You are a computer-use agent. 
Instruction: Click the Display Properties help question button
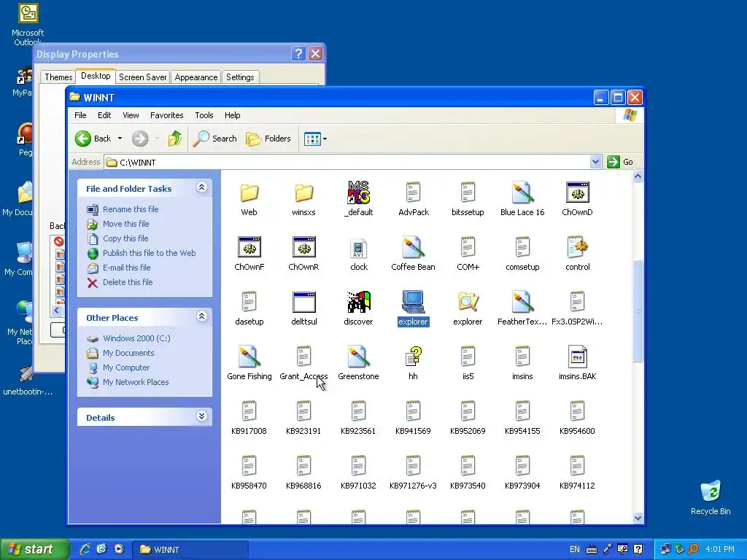[x=298, y=54]
